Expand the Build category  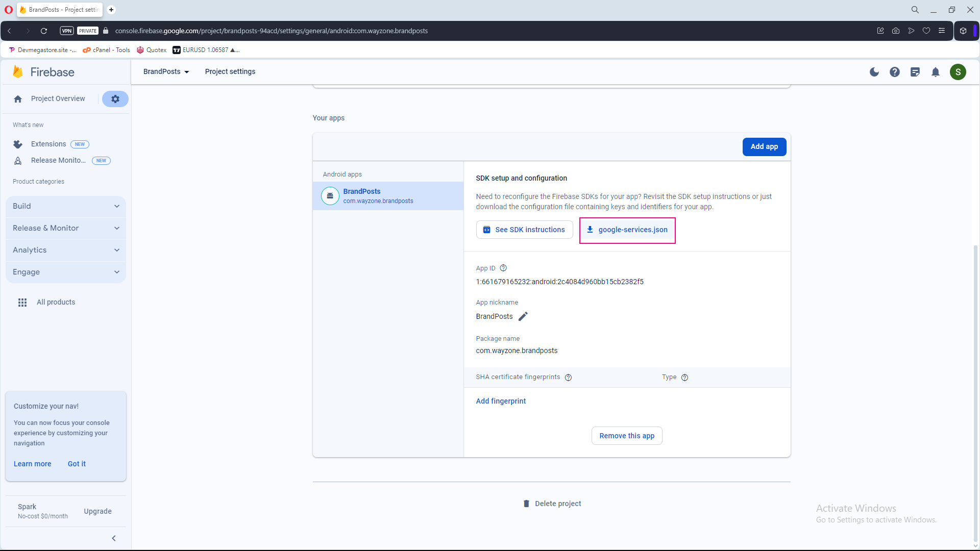point(66,206)
